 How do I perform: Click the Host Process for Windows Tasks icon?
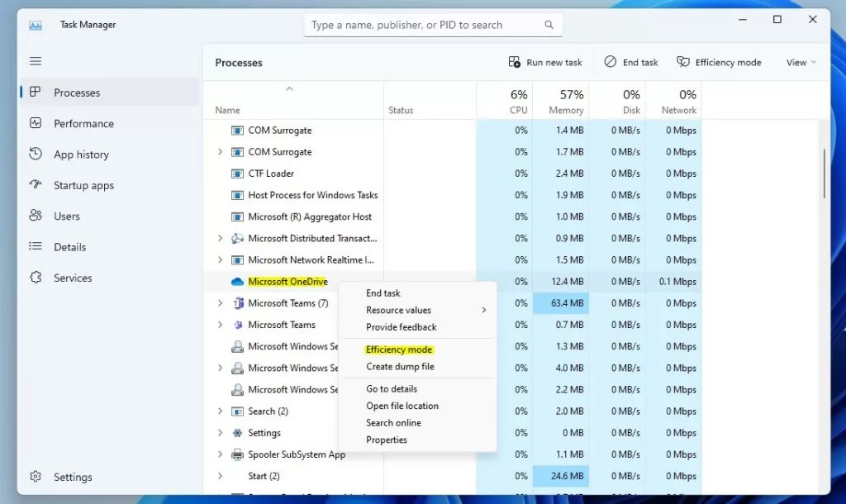(x=237, y=195)
